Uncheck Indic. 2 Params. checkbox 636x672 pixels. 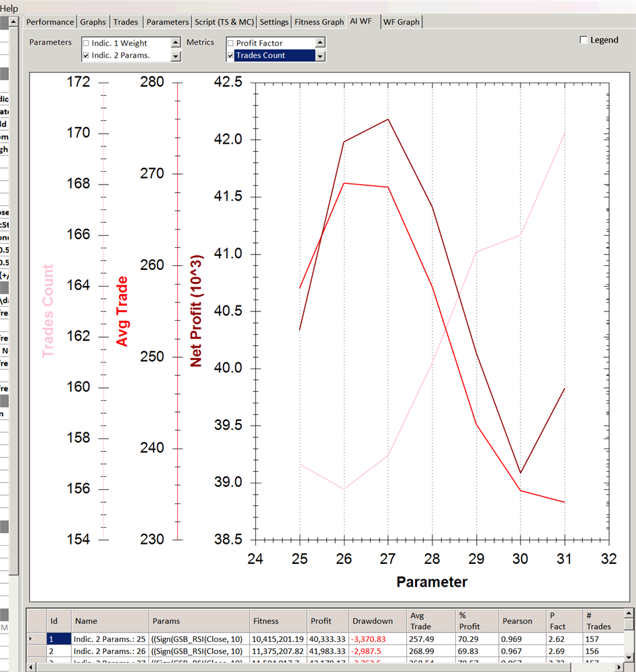pos(86,56)
